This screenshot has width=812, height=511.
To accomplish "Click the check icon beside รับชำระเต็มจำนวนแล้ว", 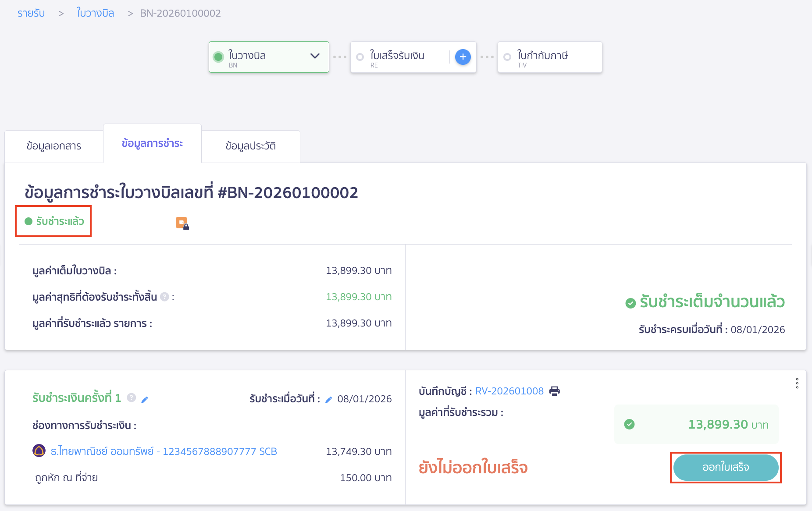I will (631, 302).
